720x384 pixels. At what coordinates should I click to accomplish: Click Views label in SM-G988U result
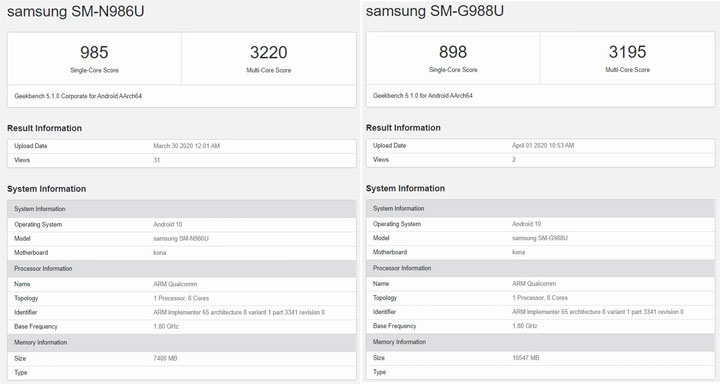tap(381, 160)
